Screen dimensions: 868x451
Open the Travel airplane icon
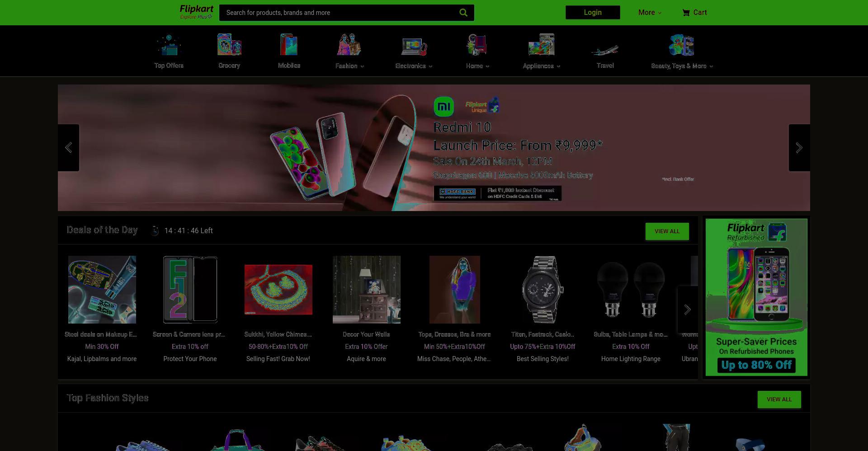605,50
